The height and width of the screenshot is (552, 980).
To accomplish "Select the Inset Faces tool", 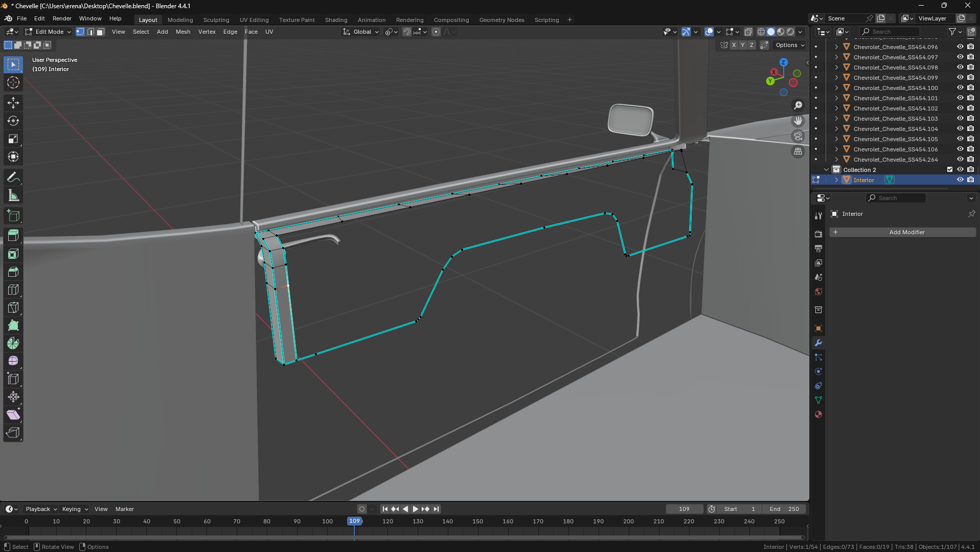I will 13,254.
